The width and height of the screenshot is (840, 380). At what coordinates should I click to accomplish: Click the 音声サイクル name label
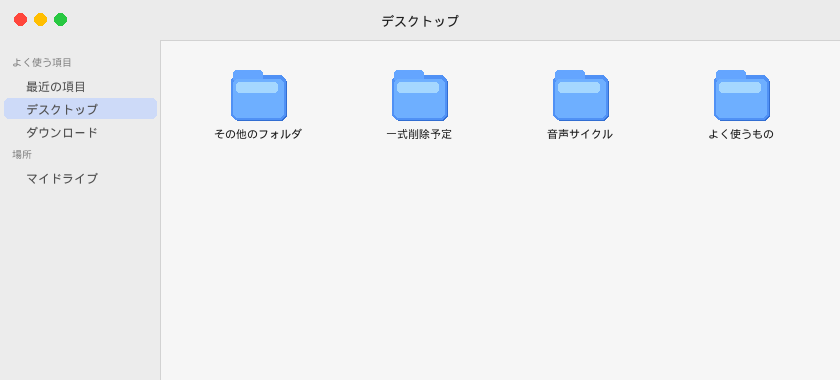[x=580, y=134]
